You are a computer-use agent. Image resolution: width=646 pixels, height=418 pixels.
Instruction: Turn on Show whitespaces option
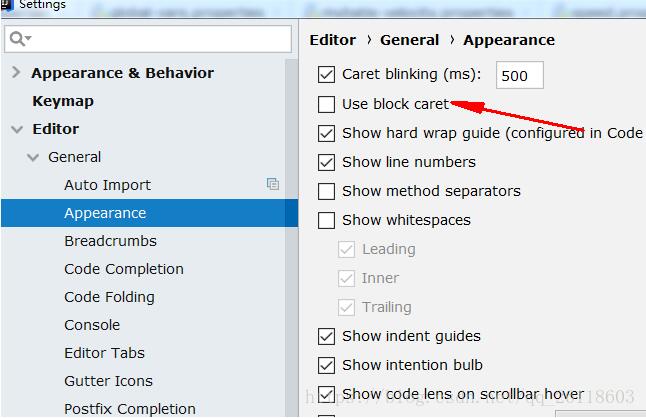[x=326, y=220]
